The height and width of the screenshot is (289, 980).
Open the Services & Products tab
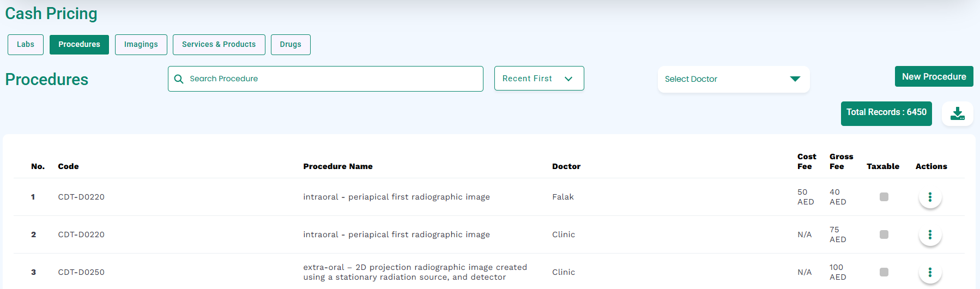click(x=219, y=45)
